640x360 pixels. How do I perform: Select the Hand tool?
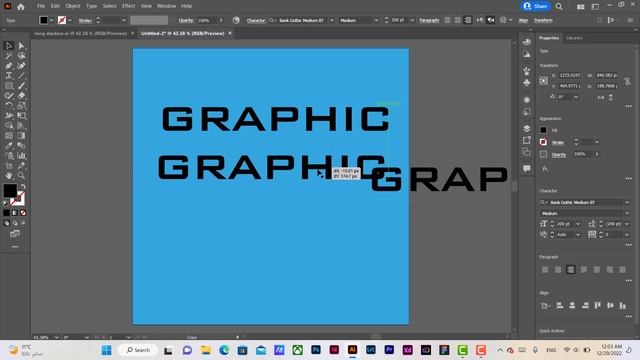click(x=9, y=176)
